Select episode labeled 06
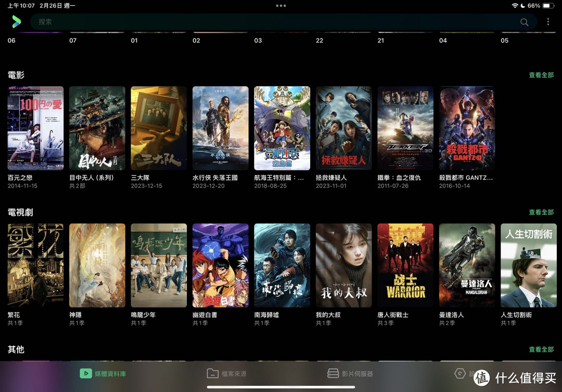The width and height of the screenshot is (562, 392). coord(11,41)
